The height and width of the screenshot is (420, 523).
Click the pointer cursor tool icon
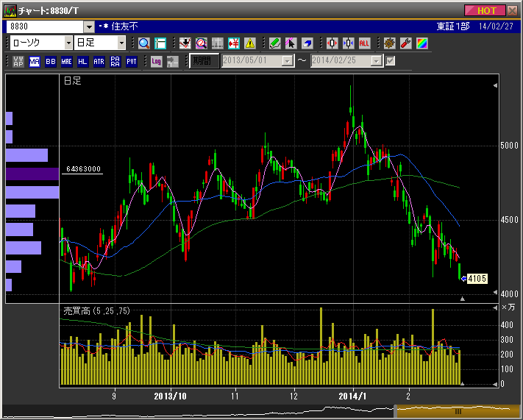click(291, 43)
